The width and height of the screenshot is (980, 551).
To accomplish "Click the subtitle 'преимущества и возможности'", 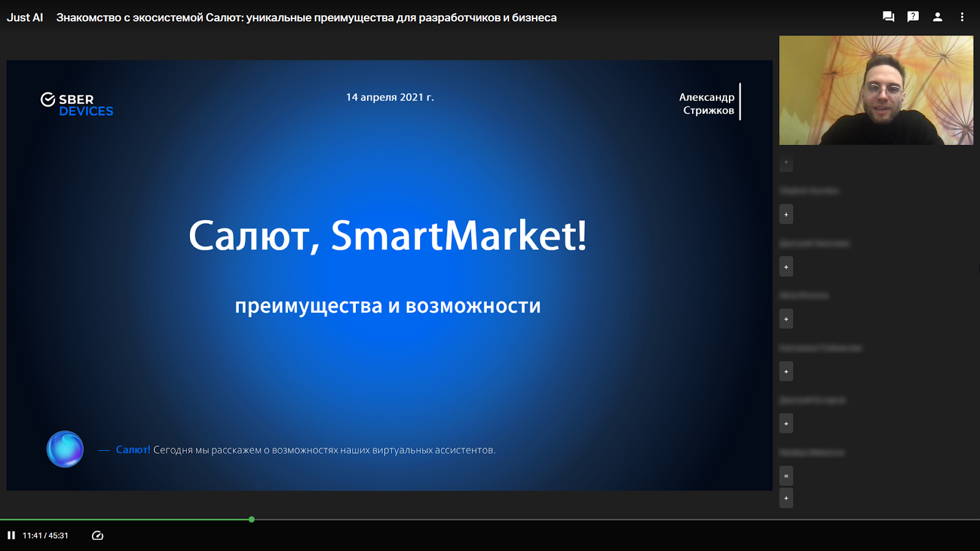I will tap(388, 305).
